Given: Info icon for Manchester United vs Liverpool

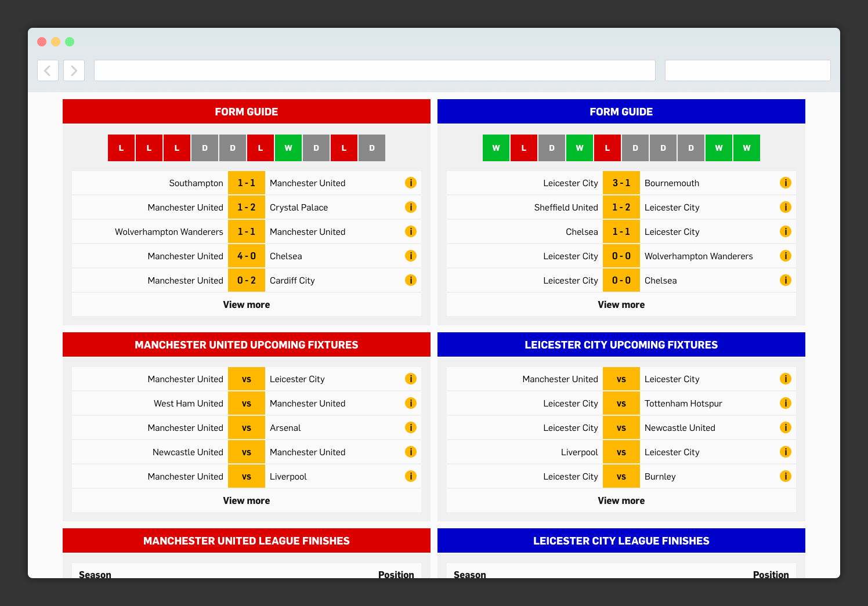Looking at the screenshot, I should 411,476.
